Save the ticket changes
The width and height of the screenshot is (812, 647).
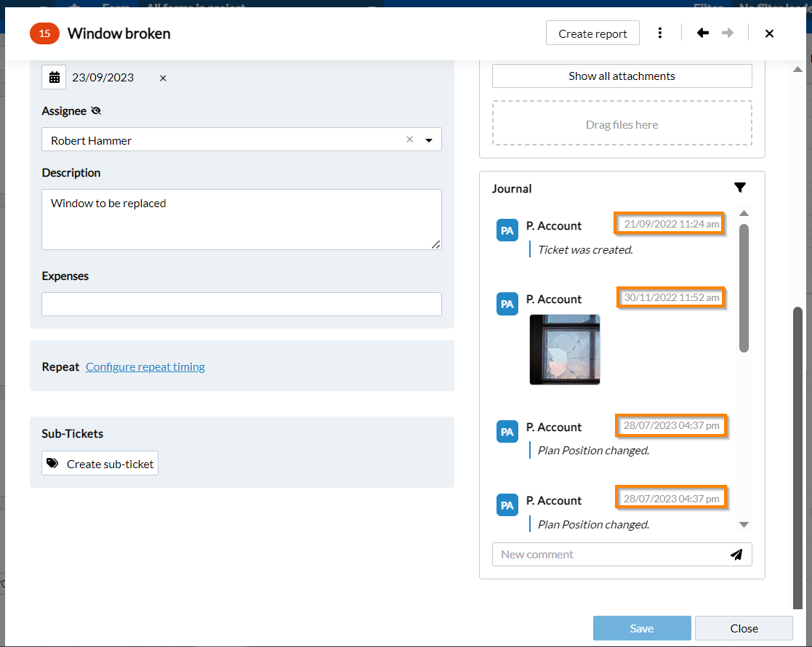pyautogui.click(x=641, y=628)
